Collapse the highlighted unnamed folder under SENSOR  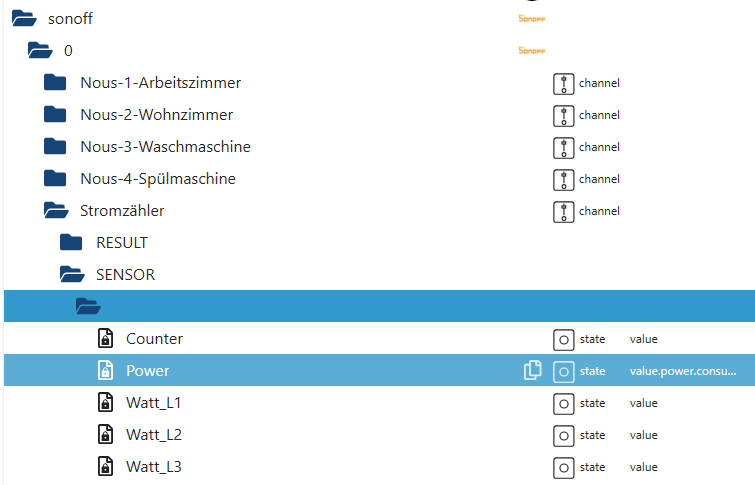pos(87,307)
